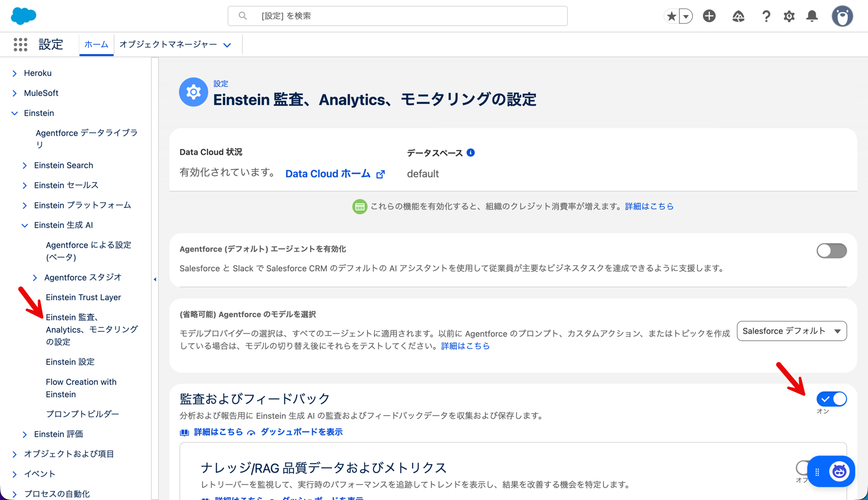Image resolution: width=868 pixels, height=500 pixels.
Task: Open the favorites list dropdown arrow
Action: 686,16
